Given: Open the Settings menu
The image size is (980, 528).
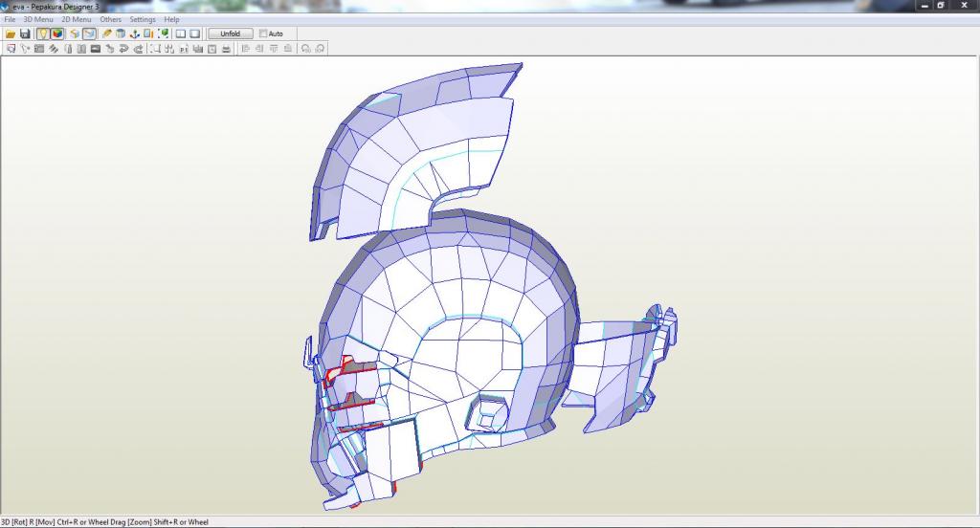Looking at the screenshot, I should pyautogui.click(x=143, y=19).
